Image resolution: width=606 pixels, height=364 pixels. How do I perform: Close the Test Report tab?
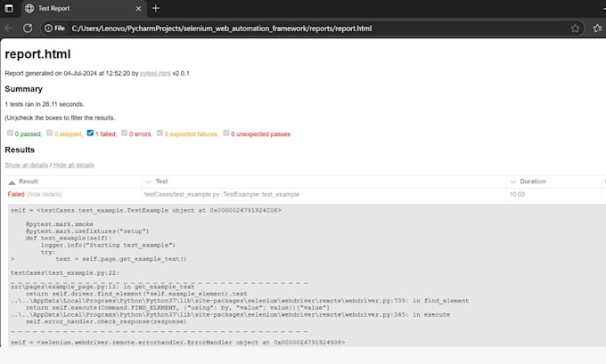coord(138,9)
